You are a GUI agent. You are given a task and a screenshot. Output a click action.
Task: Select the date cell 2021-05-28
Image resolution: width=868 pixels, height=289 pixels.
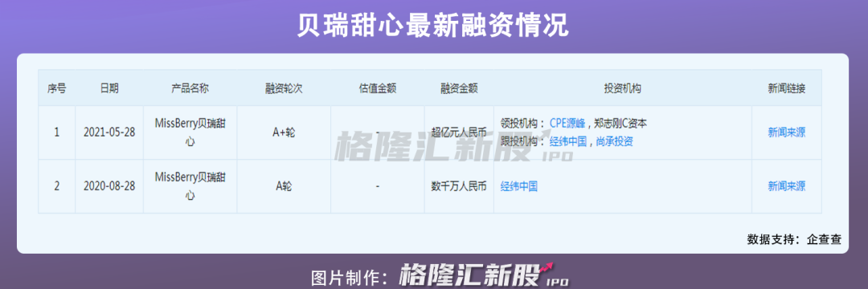coord(109,132)
